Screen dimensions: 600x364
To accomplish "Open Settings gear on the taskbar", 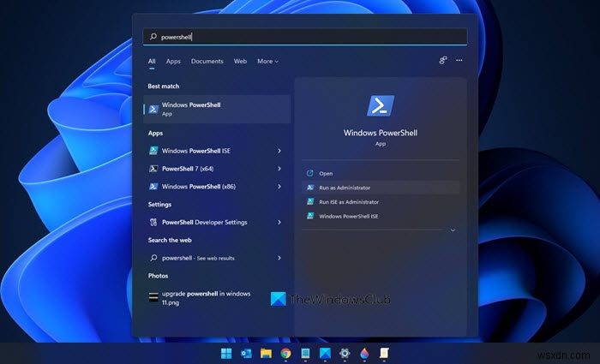I will (x=345, y=353).
